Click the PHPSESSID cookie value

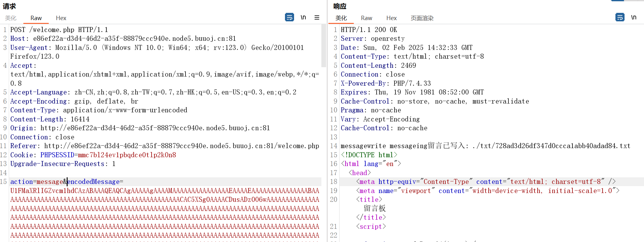(x=127, y=155)
